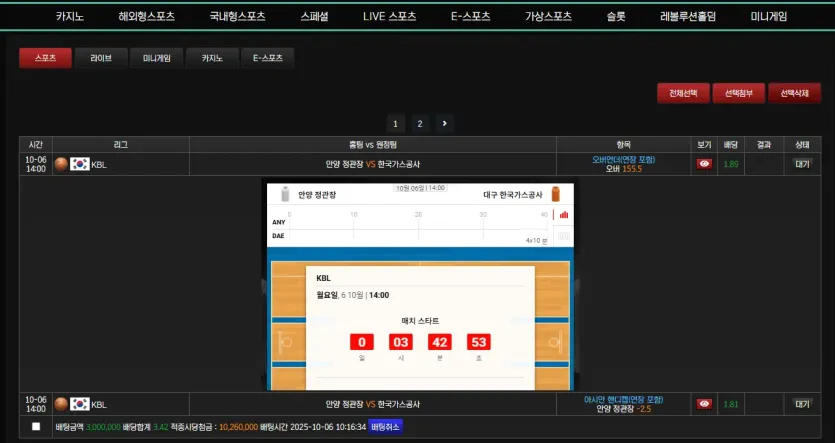Open the 스페셜 menu item
This screenshot has height=443, width=835.
click(x=314, y=17)
